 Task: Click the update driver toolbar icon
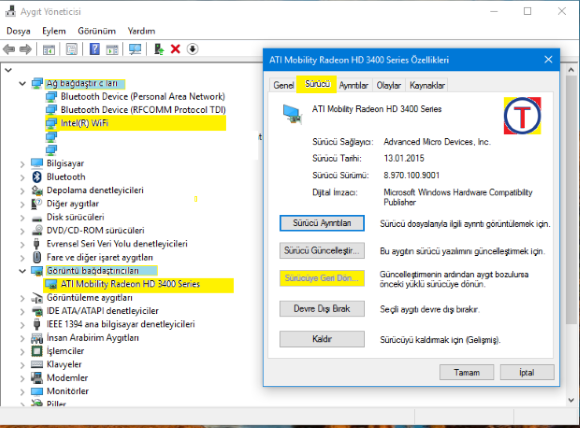pyautogui.click(x=159, y=49)
